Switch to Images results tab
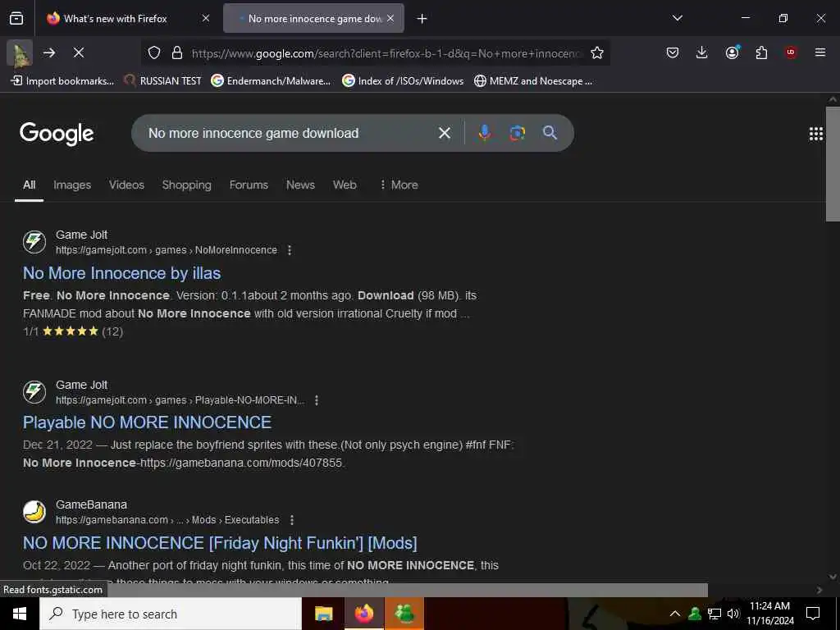 tap(72, 185)
